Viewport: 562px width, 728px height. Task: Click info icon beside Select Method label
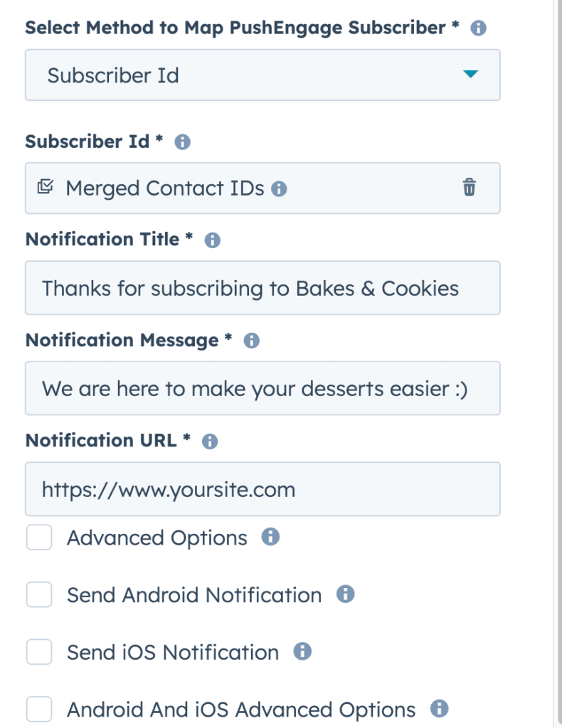coord(478,28)
